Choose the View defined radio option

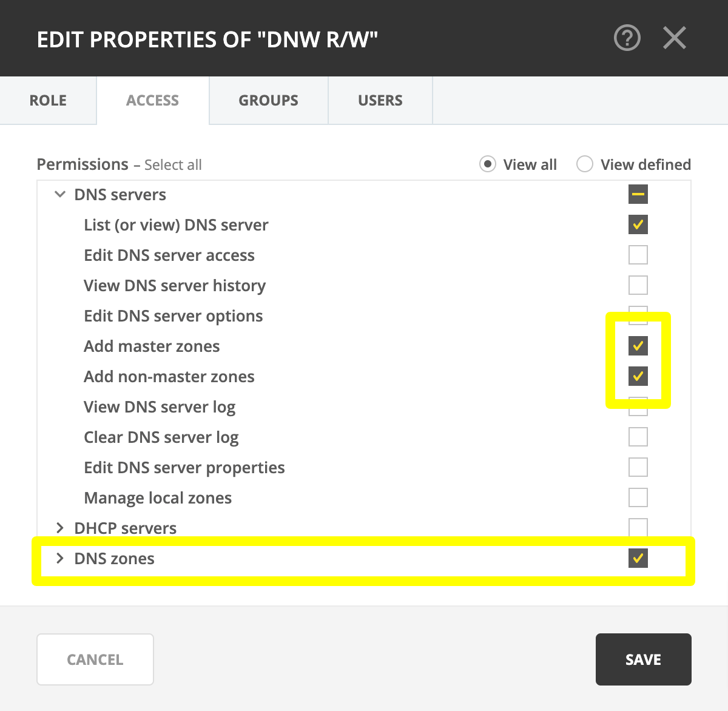(585, 164)
